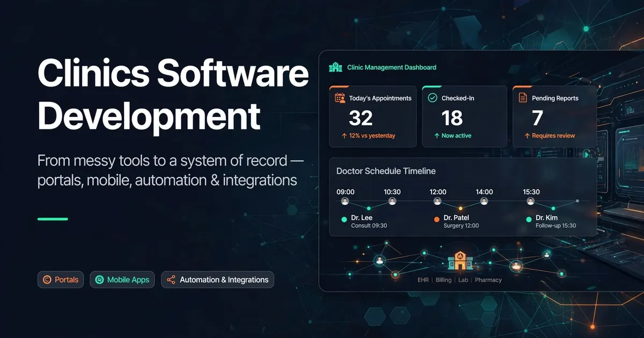
Task: Click the Dr. Patel name in the schedule
Action: 456,218
